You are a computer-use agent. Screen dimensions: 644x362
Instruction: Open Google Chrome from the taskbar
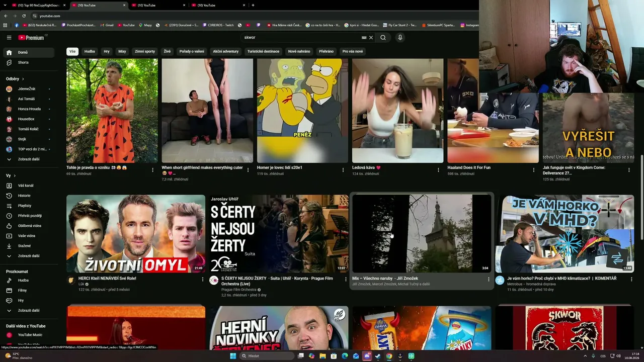coord(389,356)
